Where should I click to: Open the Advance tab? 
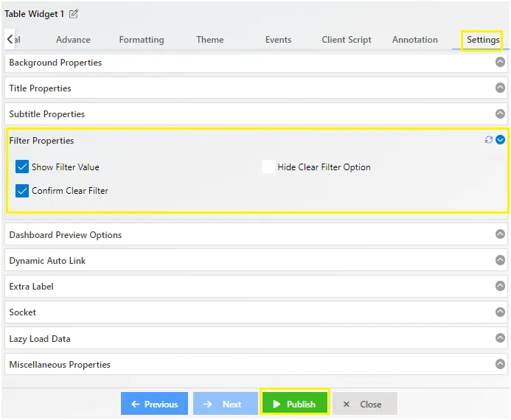[x=73, y=40]
